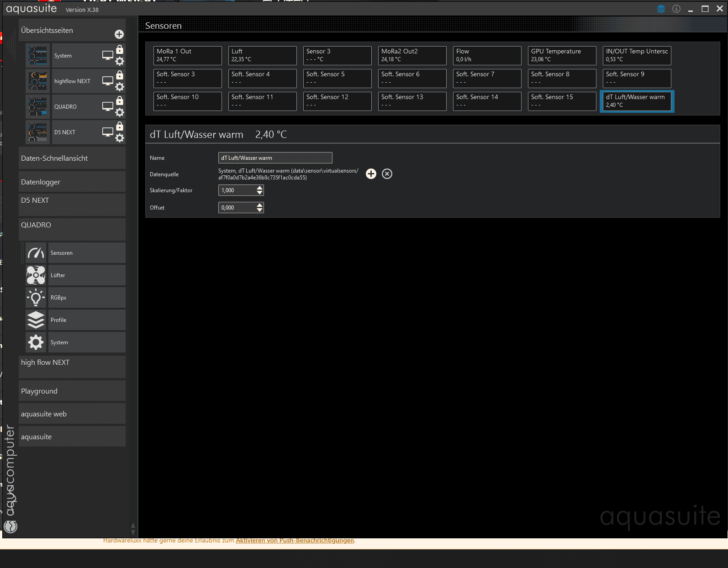
Task: Open the profile layers icon in title bar
Action: [x=661, y=9]
